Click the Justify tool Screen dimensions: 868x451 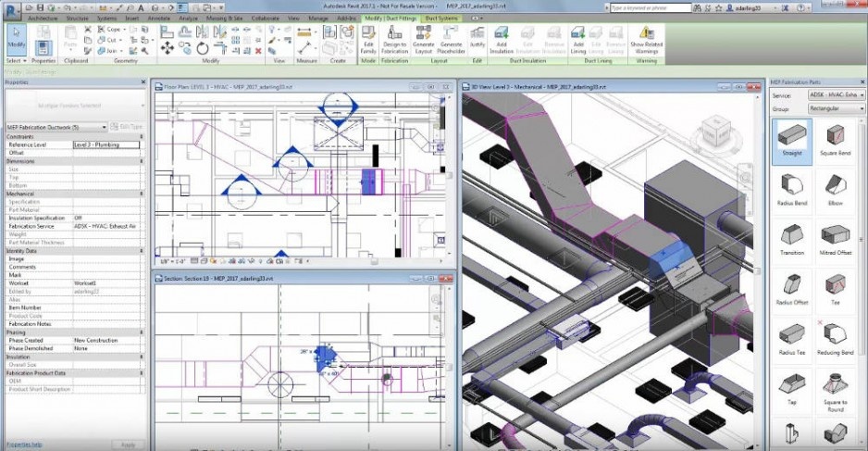pos(477,36)
